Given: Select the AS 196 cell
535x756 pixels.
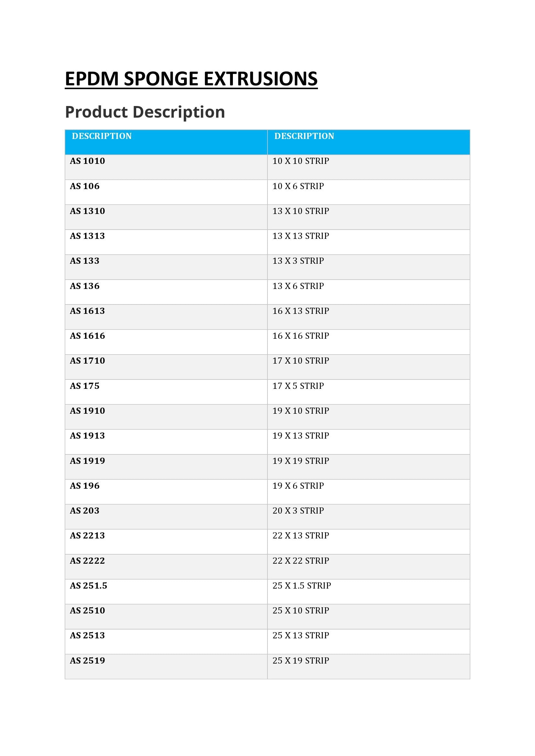Looking at the screenshot, I should coord(85,486).
